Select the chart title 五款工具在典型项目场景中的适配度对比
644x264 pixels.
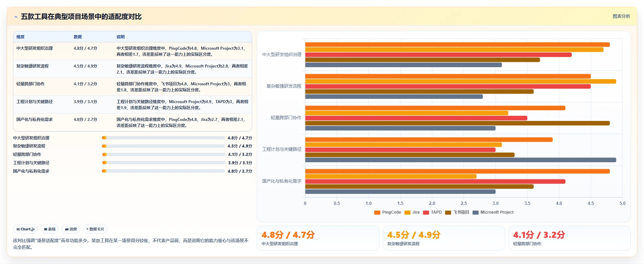point(81,17)
